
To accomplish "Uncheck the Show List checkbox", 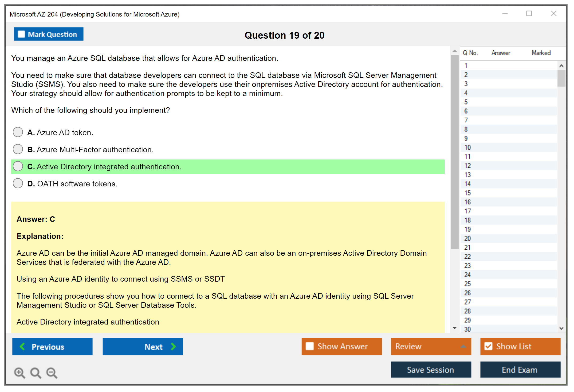I will pyautogui.click(x=488, y=346).
